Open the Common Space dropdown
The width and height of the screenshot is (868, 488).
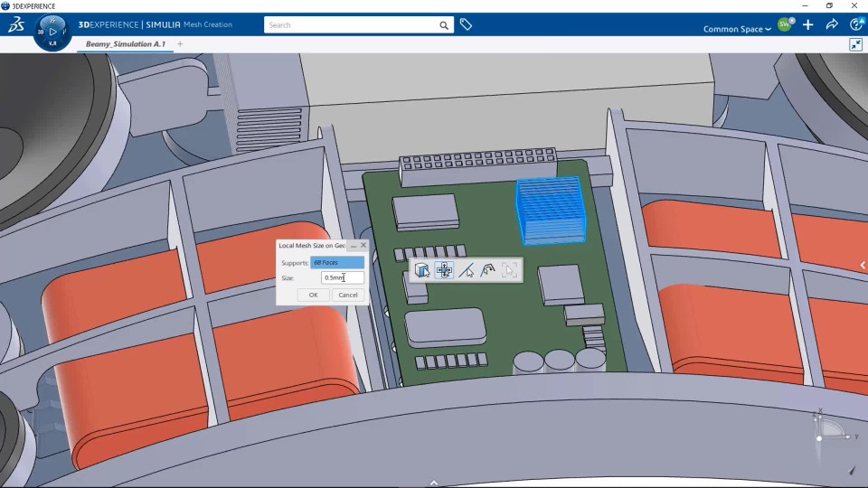click(x=737, y=29)
